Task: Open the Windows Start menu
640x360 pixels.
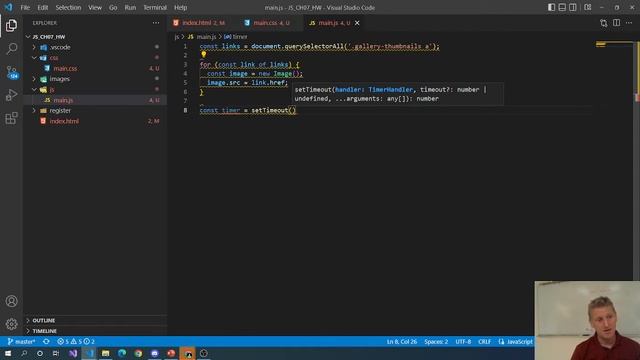Action: click(8, 353)
